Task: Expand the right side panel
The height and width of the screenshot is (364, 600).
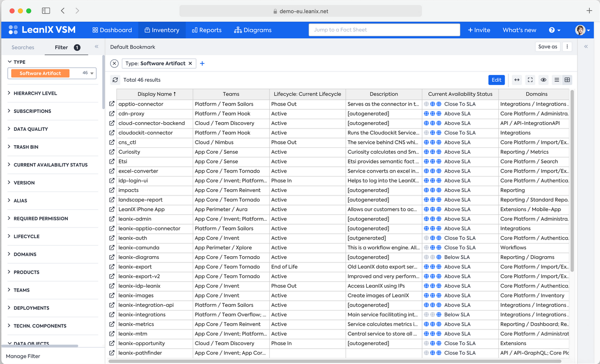Action: click(x=586, y=47)
